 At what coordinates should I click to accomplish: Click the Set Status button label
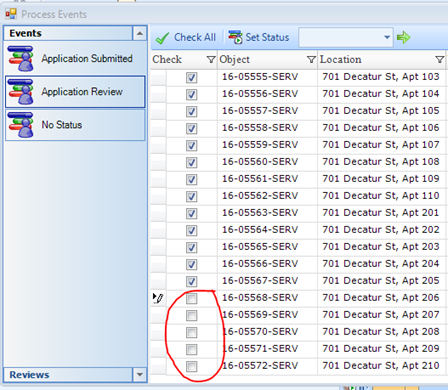[x=267, y=37]
